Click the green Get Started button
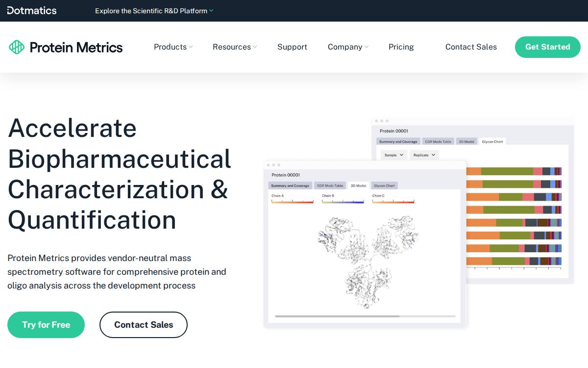Image resolution: width=588 pixels, height=368 pixels. pos(548,47)
